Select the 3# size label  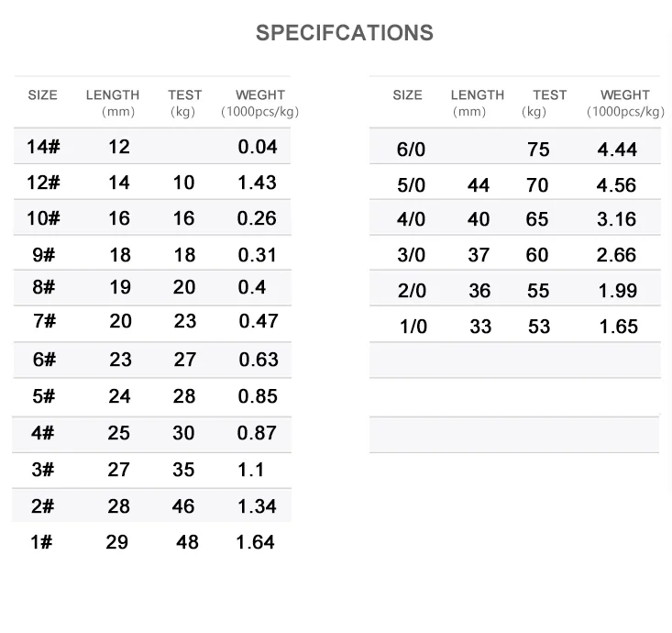[43, 470]
